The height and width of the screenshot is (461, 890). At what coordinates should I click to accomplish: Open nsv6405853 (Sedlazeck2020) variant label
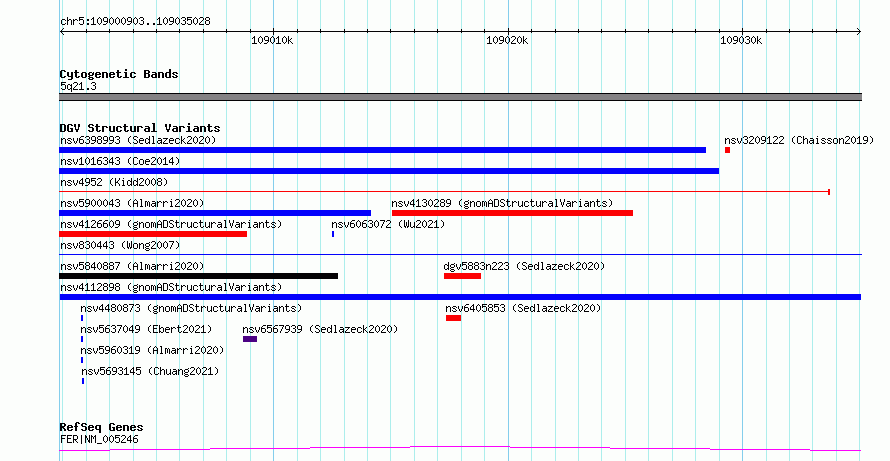pyautogui.click(x=523, y=308)
